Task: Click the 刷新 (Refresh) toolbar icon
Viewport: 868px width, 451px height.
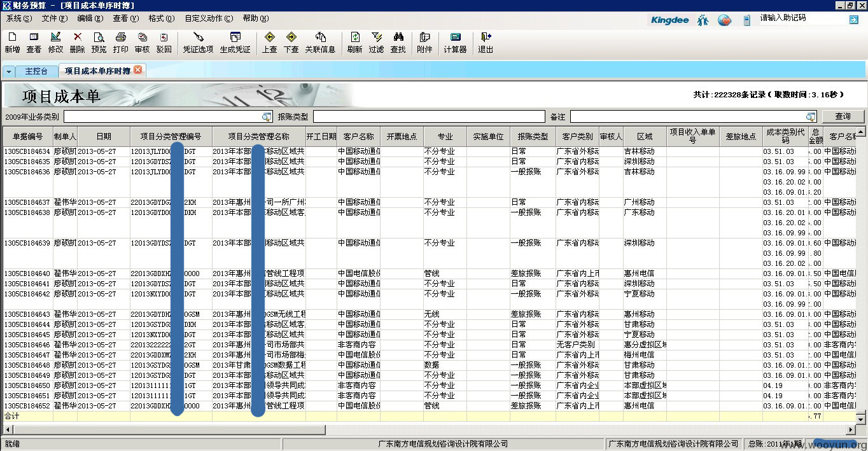Action: (x=354, y=43)
